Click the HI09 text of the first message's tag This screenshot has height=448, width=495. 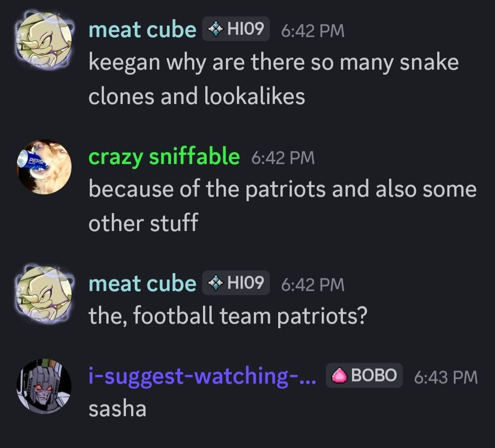click(x=245, y=29)
